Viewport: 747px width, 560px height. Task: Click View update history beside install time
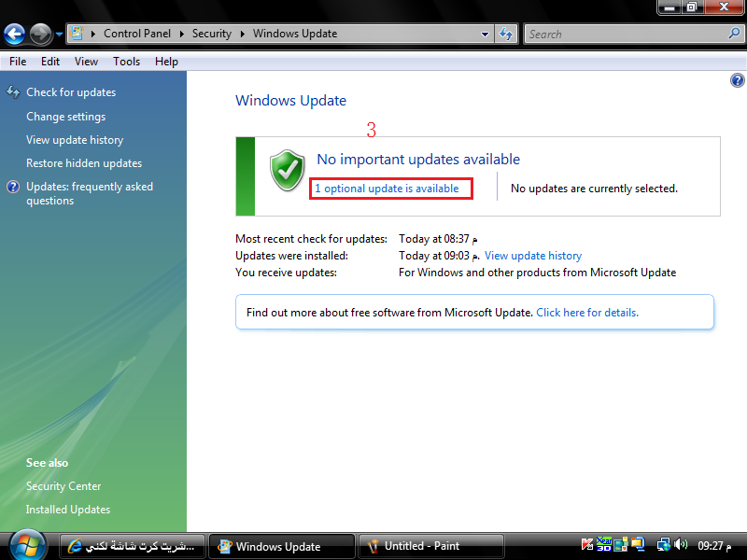533,256
